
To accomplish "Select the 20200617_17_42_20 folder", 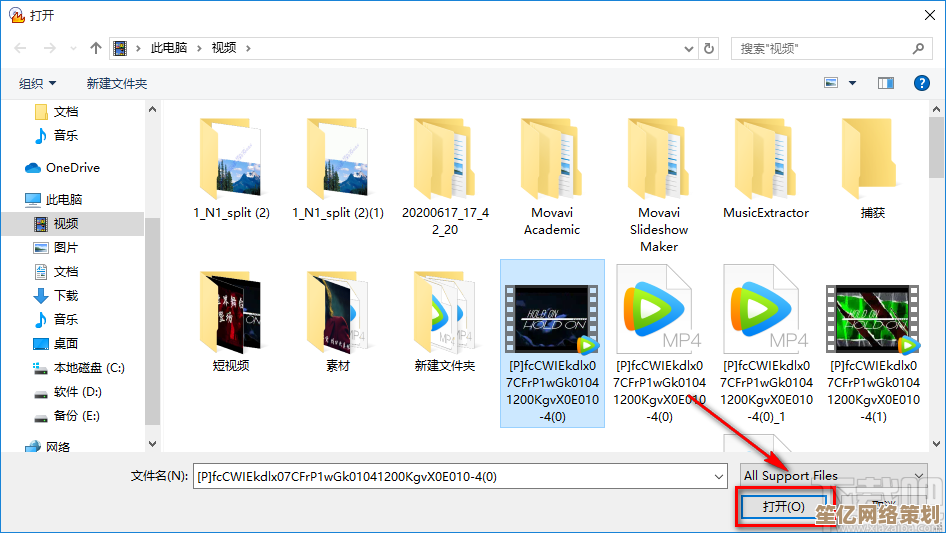I will click(x=445, y=177).
